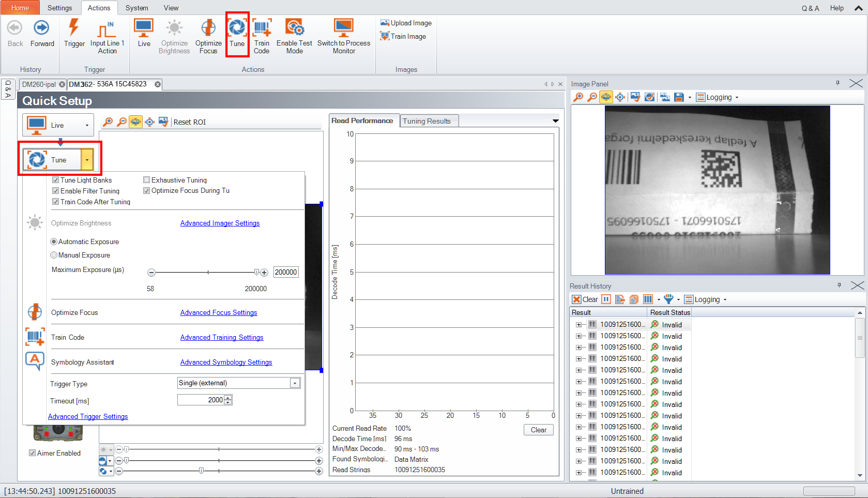
Task: Click the Clear button below the chart
Action: point(538,430)
